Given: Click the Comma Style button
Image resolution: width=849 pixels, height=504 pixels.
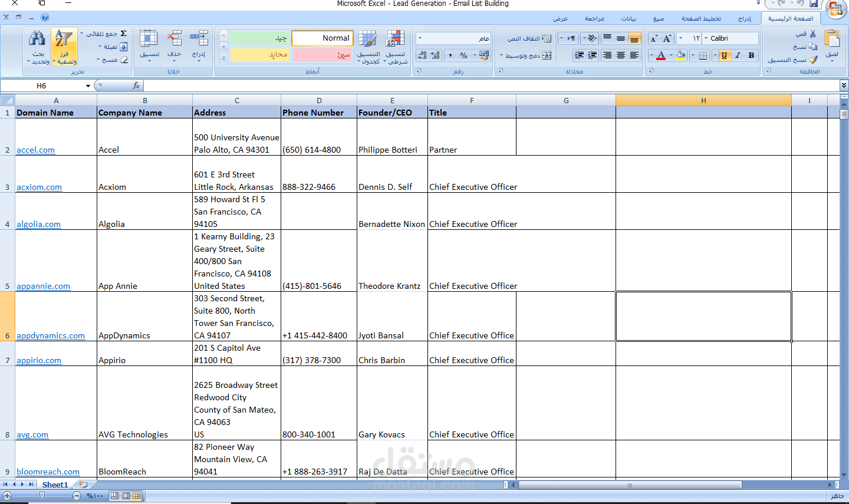Looking at the screenshot, I should (x=450, y=55).
